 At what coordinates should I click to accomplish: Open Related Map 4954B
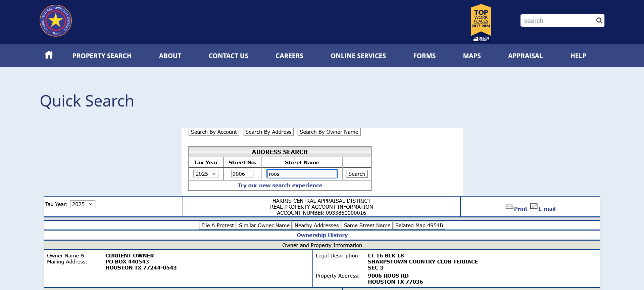[x=419, y=225]
